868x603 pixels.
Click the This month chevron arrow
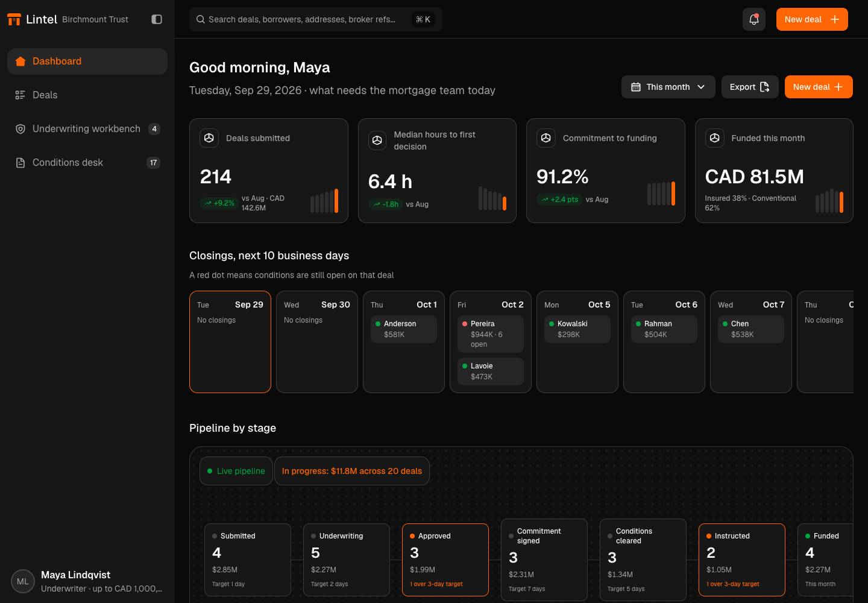[x=701, y=87]
